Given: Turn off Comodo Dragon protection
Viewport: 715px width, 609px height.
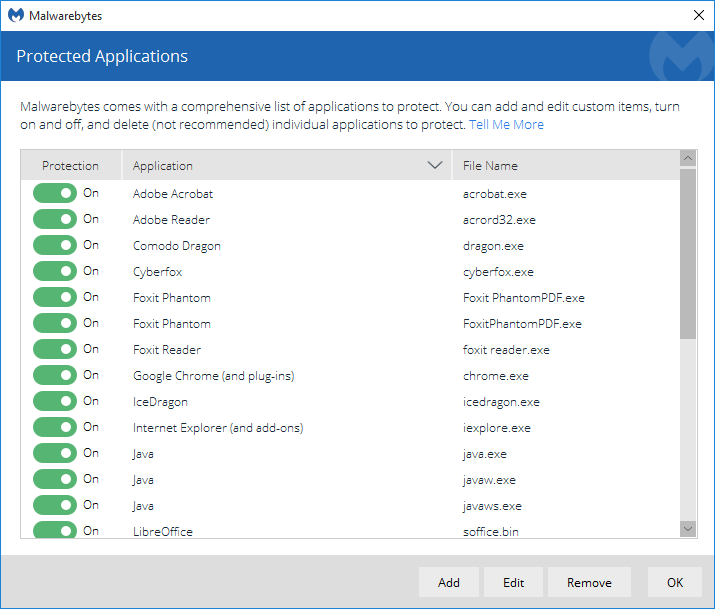Looking at the screenshot, I should [55, 245].
